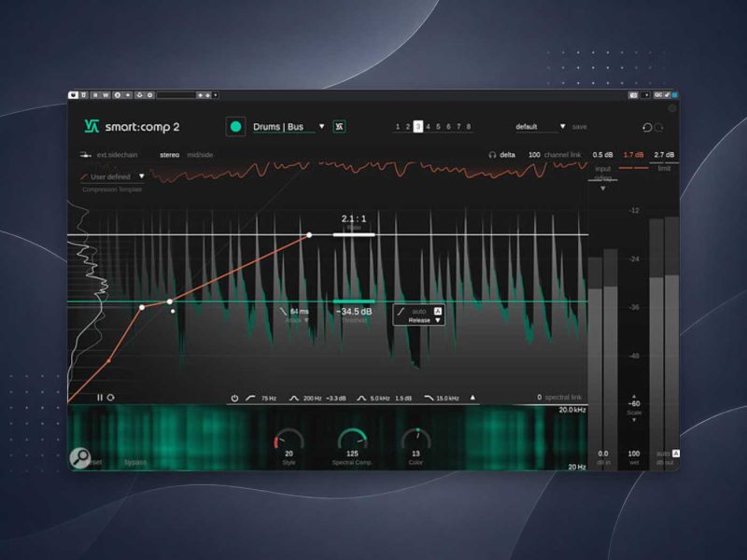Toggle auto release A button
The width and height of the screenshot is (747, 560).
pyautogui.click(x=438, y=311)
